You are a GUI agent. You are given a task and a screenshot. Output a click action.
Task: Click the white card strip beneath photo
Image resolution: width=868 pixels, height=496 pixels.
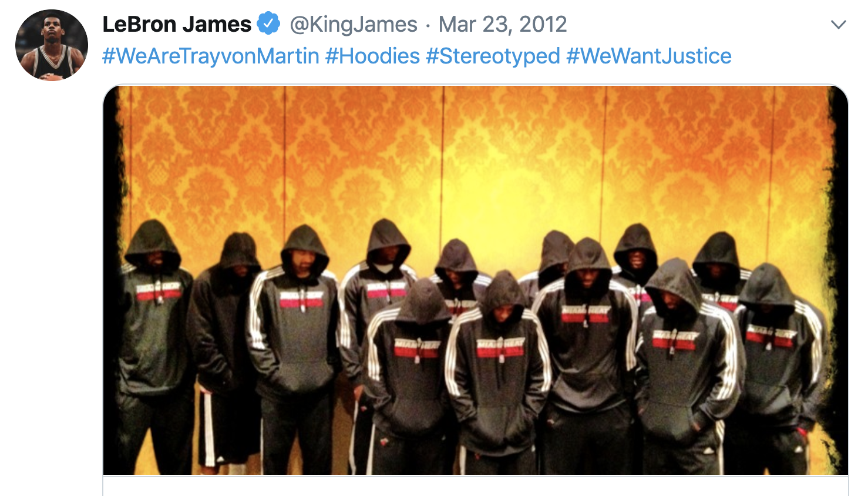[476, 485]
